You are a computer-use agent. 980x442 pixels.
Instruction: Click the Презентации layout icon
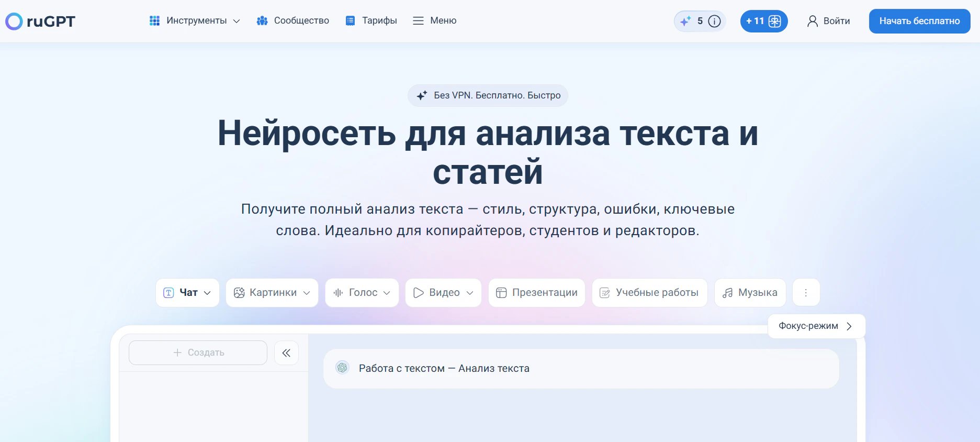[501, 293]
